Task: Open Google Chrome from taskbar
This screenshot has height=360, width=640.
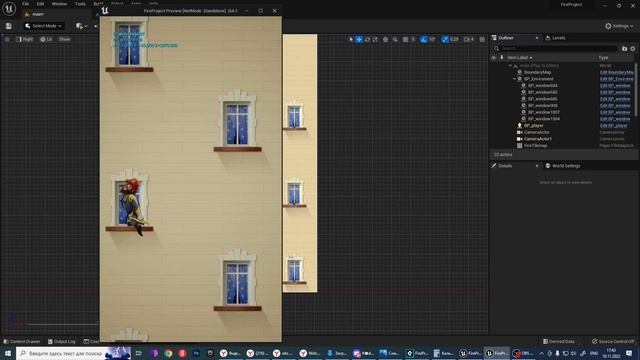Action: pos(168,353)
